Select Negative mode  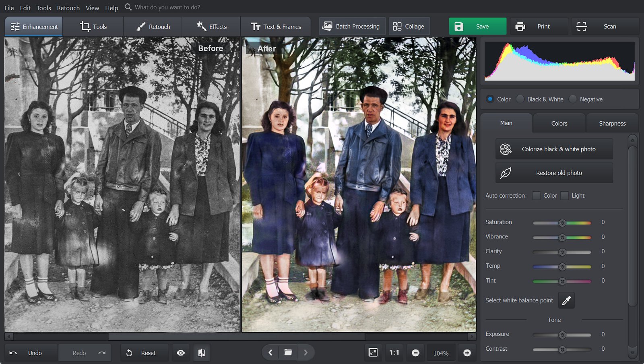coord(573,99)
